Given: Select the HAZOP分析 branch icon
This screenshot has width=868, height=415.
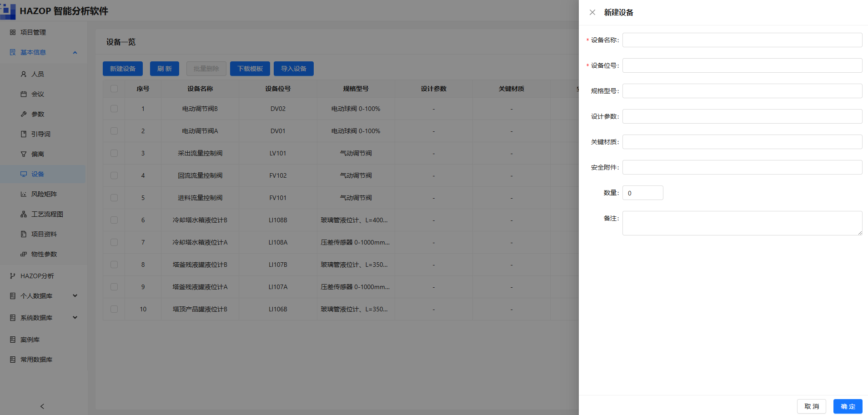Looking at the screenshot, I should coord(13,276).
